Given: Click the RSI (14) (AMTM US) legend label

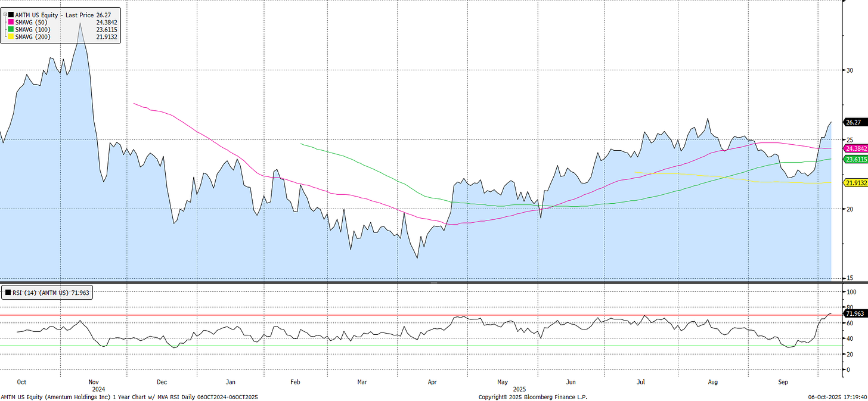Looking at the screenshot, I should 41,293.
